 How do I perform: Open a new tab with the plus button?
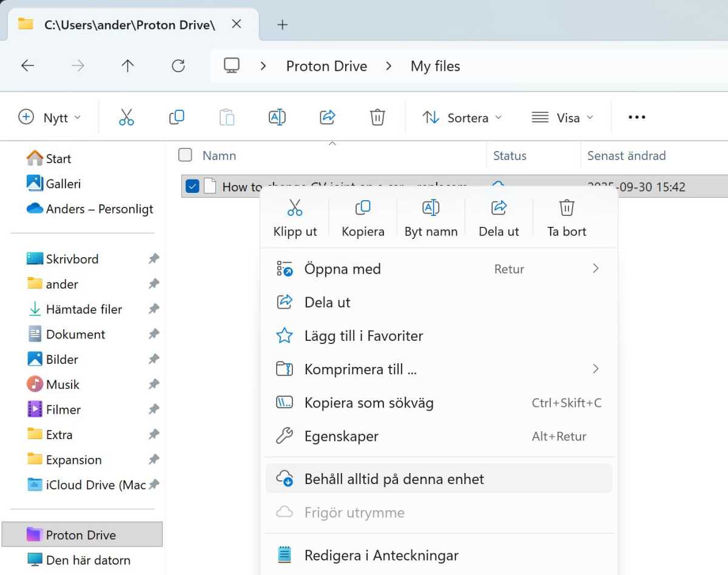coord(282,24)
